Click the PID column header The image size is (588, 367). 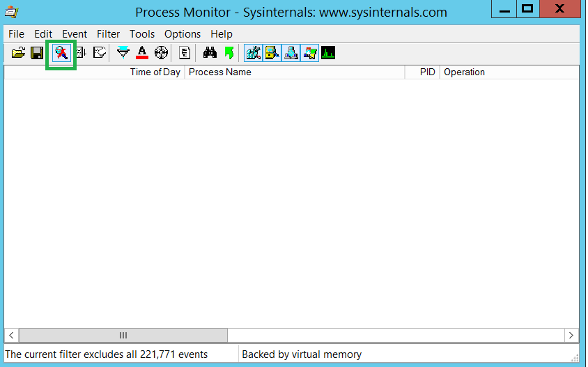[x=422, y=72]
